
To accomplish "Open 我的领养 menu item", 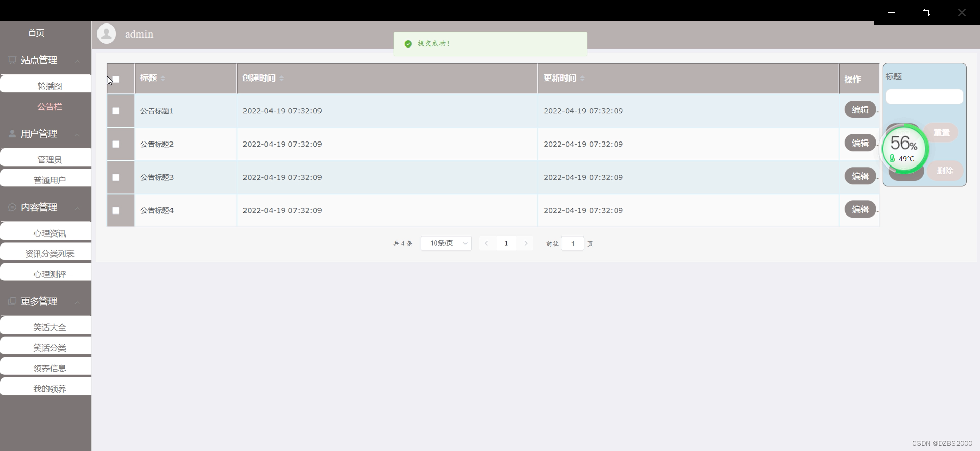I will [x=46, y=387].
